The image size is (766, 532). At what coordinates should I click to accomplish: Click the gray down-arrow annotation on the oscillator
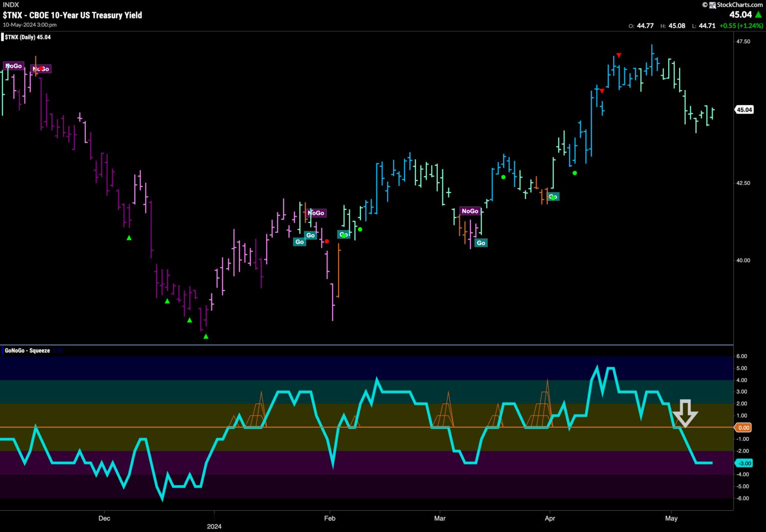685,413
